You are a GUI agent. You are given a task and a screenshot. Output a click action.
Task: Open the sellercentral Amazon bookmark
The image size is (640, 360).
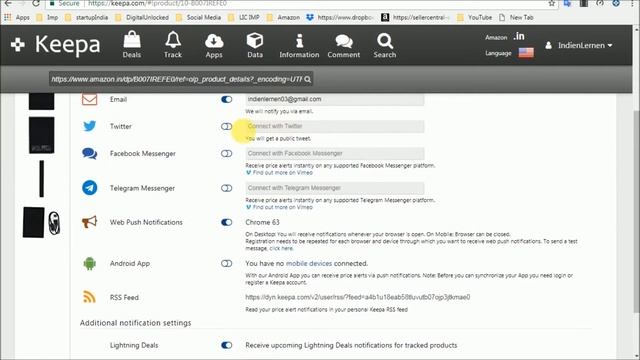click(x=416, y=18)
